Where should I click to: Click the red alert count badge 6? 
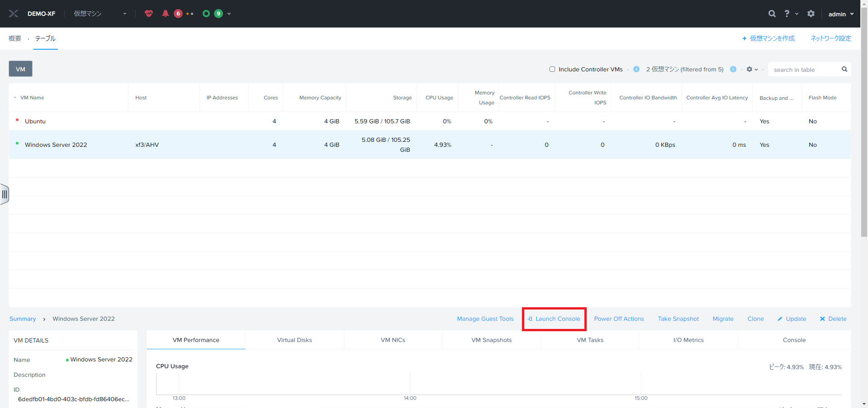click(178, 14)
